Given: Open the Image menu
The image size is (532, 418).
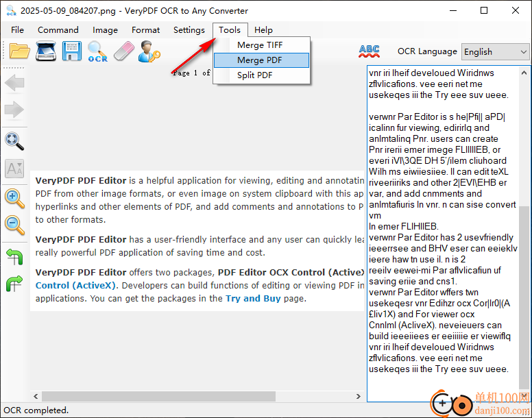Looking at the screenshot, I should click(x=105, y=30).
